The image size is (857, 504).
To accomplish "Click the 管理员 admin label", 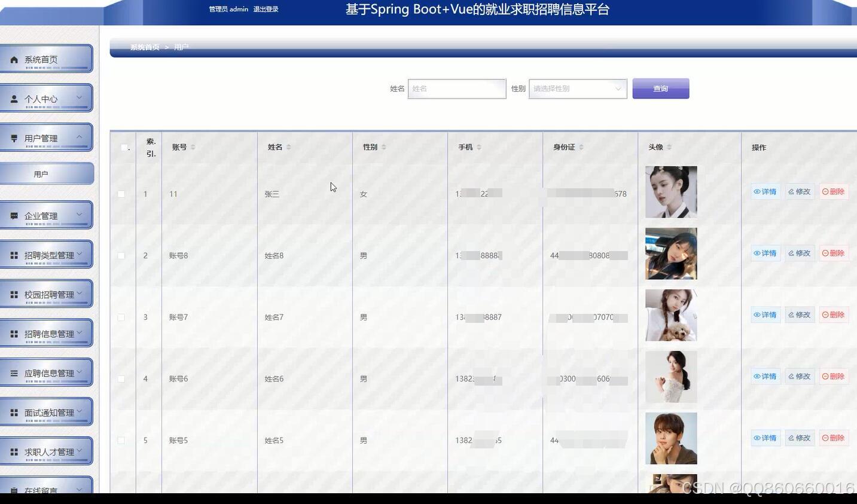I will 228,9.
